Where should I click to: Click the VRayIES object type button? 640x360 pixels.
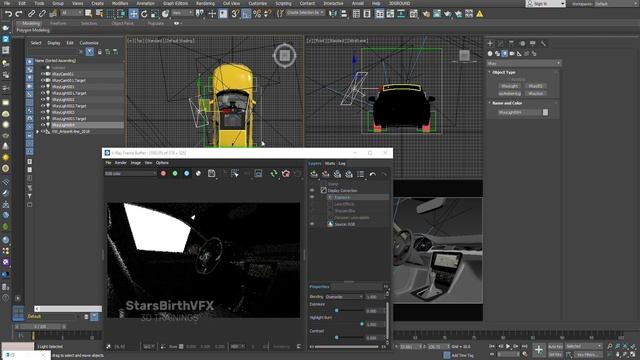tap(536, 86)
